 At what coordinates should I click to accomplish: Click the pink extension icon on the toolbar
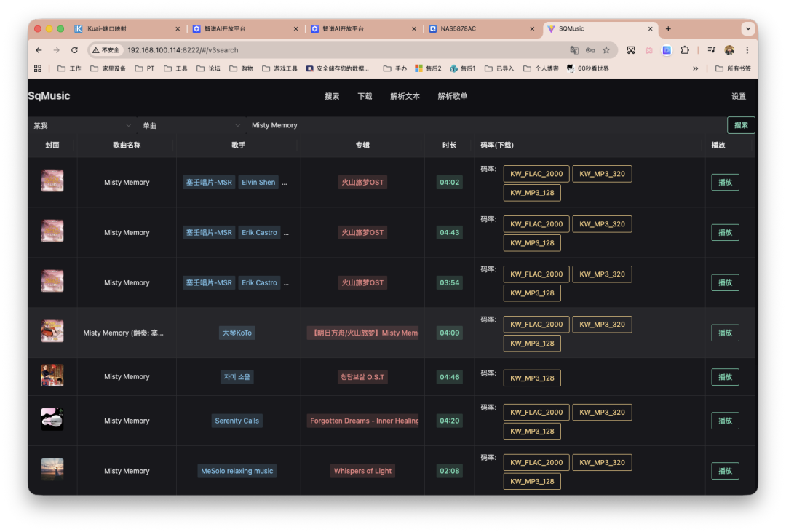650,49
